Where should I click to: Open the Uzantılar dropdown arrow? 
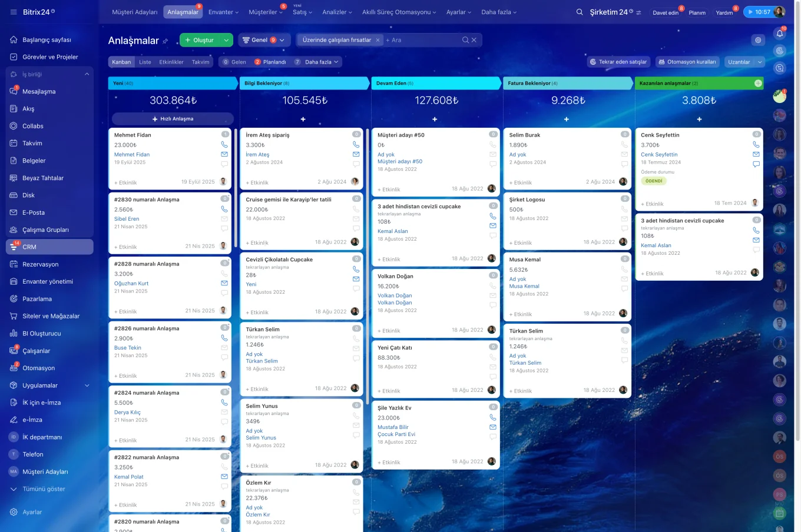pos(760,62)
